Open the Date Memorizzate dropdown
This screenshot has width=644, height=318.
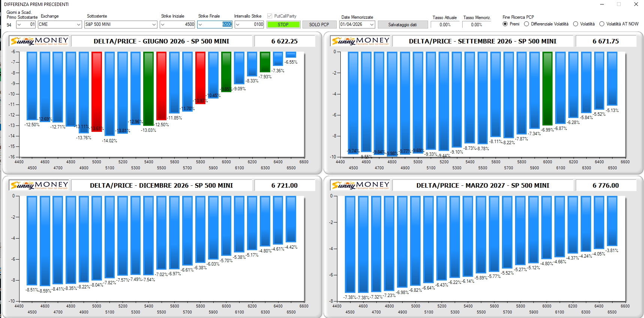[x=371, y=24]
